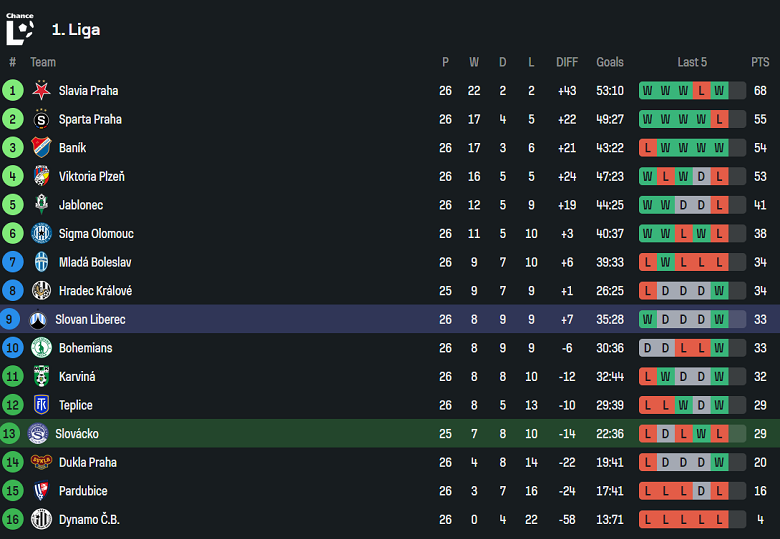Click the Goals column header
780x539 pixels.
tap(610, 62)
